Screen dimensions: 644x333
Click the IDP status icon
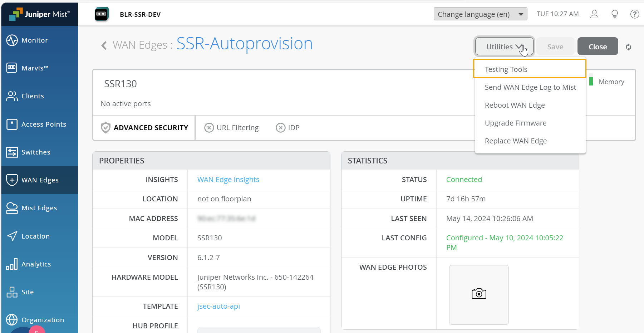pos(281,128)
